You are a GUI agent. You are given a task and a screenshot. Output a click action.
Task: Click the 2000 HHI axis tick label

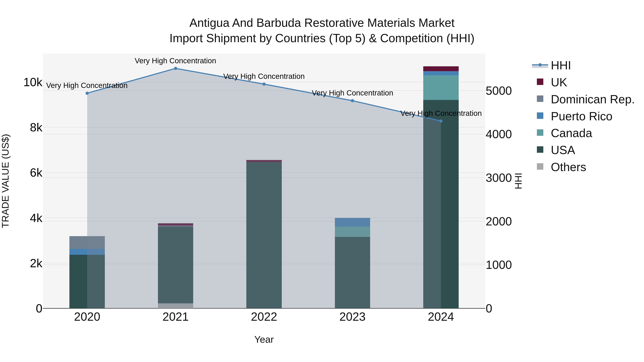(x=499, y=222)
